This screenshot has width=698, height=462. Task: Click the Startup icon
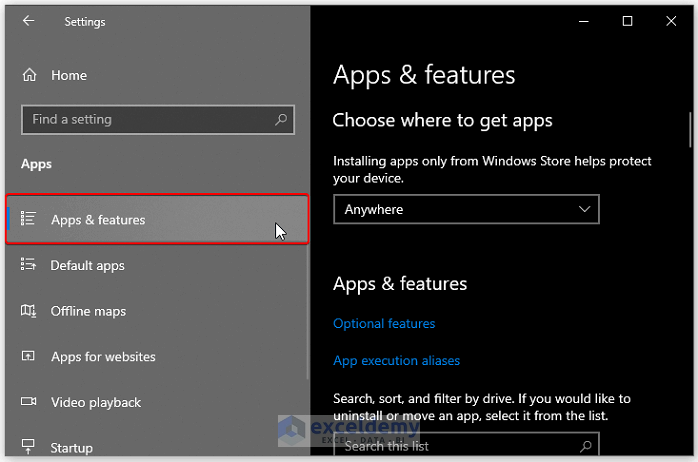point(29,448)
